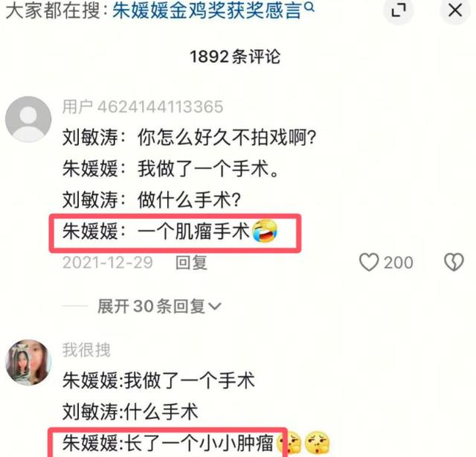Click the laughing-crying emoji in the first comment

coord(265,231)
